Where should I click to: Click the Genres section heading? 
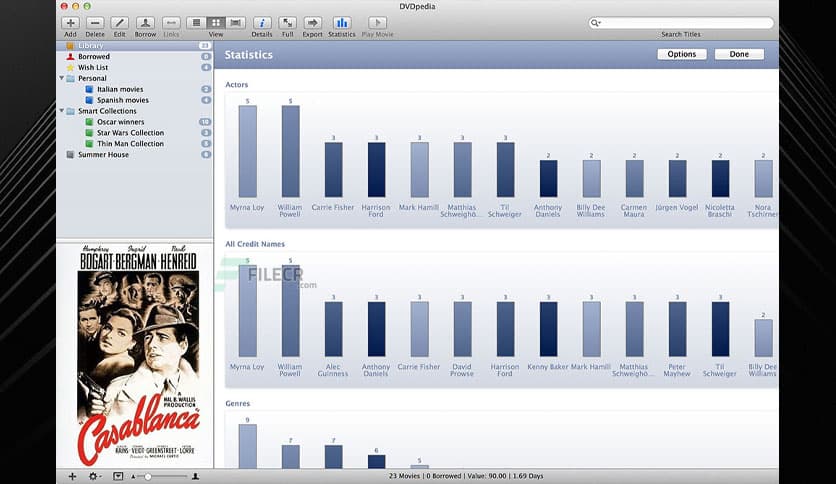point(238,404)
